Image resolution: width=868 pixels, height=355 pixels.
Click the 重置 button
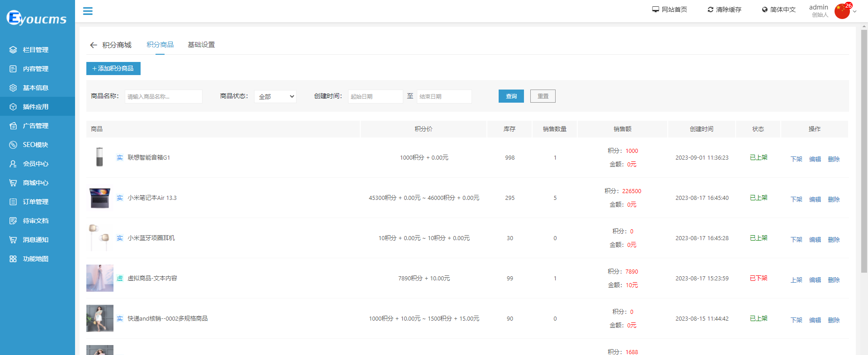543,96
